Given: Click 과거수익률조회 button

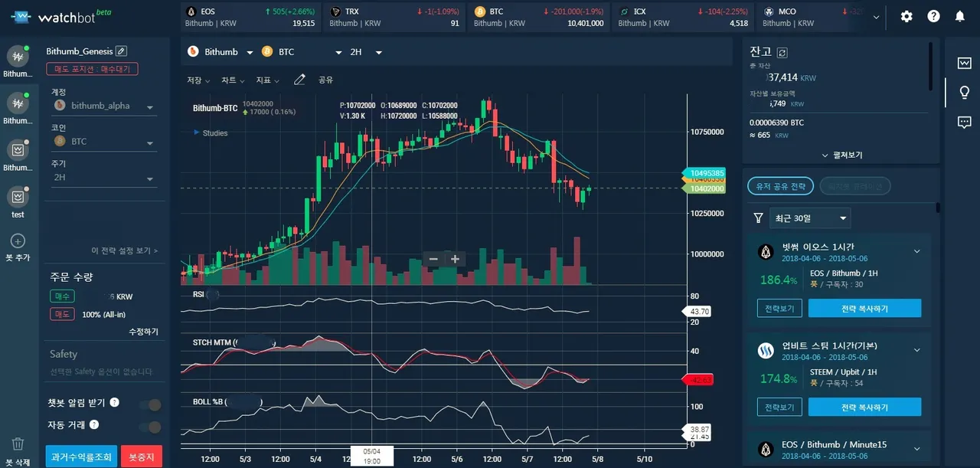Looking at the screenshot, I should tap(81, 457).
